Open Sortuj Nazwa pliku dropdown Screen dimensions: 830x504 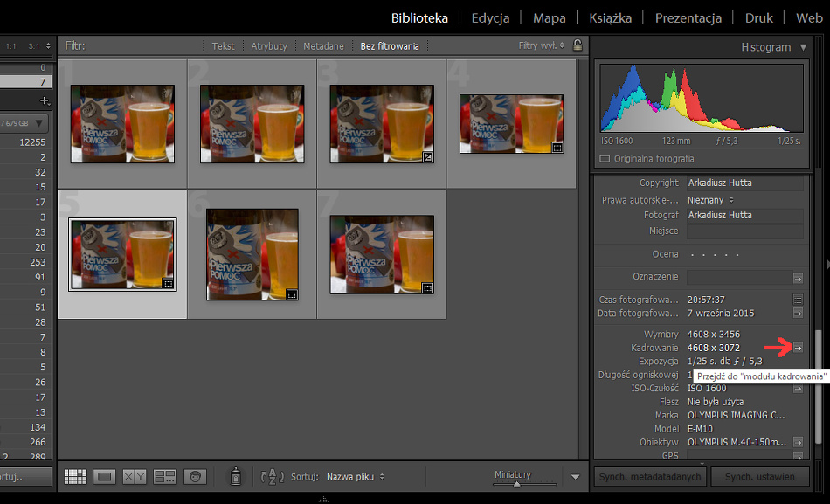(355, 477)
